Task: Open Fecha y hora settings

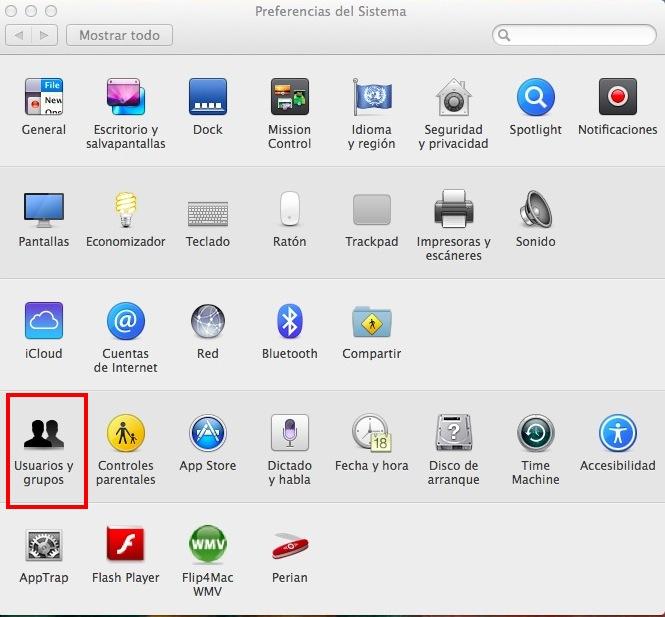Action: point(371,433)
